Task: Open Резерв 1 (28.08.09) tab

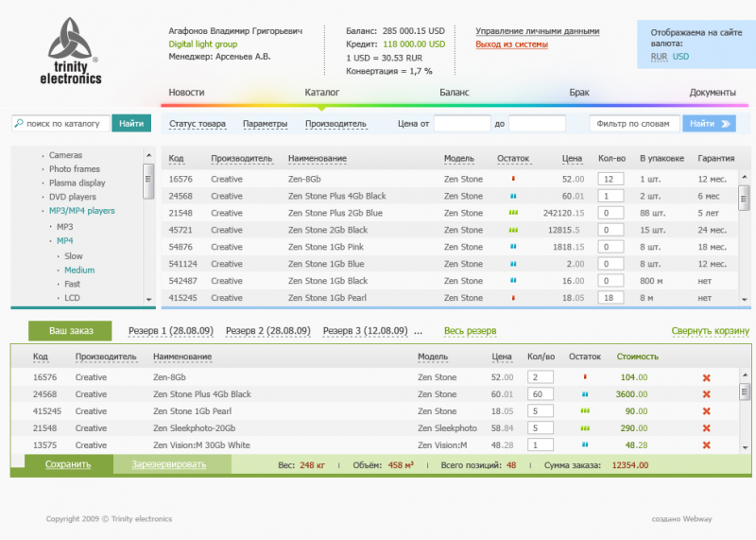Action: pos(171,331)
